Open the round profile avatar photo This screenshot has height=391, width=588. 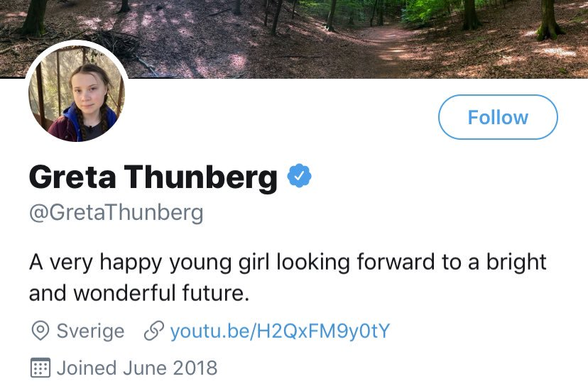pos(77,97)
